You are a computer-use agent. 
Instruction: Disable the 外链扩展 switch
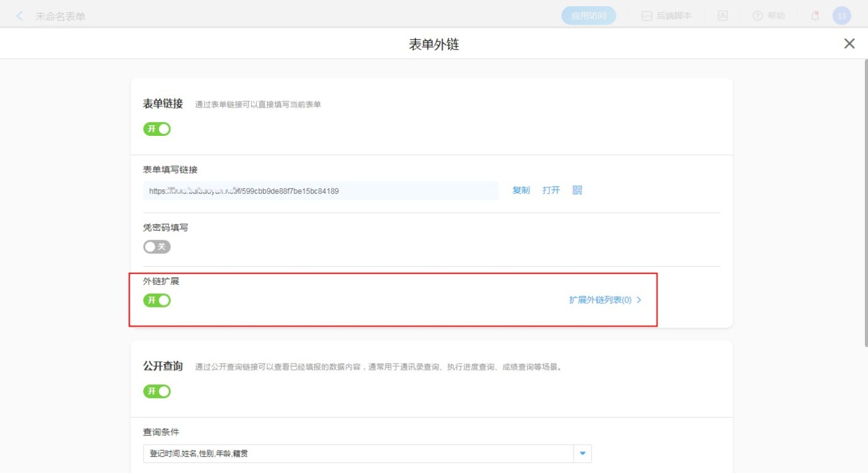(157, 300)
